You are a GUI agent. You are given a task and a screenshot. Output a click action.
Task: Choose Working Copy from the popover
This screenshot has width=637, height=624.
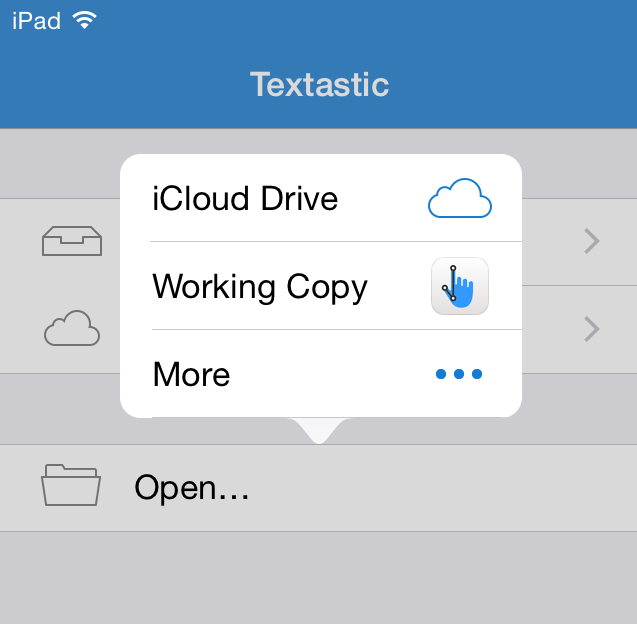tap(321, 286)
